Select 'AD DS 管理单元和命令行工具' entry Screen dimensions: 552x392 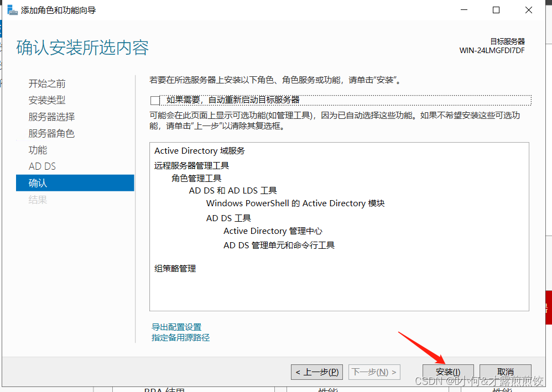(279, 245)
